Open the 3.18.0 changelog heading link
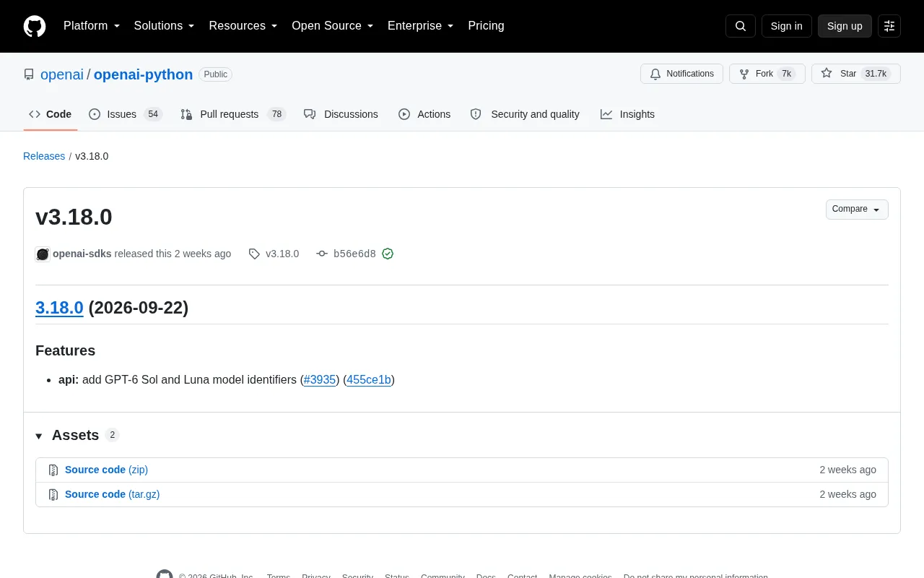 [x=59, y=307]
